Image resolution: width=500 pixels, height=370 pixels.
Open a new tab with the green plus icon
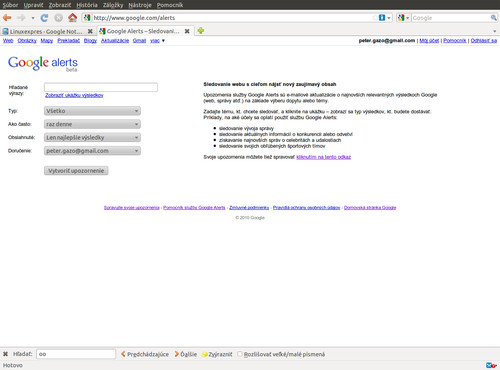201,31
